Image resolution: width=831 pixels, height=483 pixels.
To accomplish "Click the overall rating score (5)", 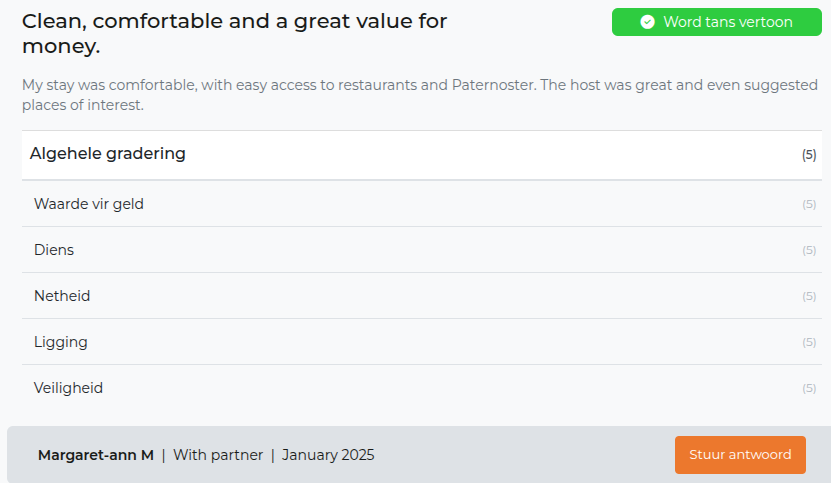I will click(x=809, y=155).
